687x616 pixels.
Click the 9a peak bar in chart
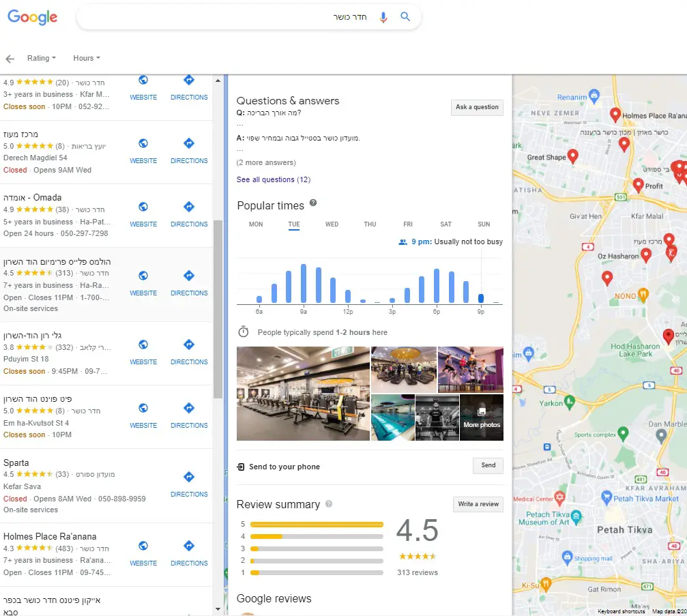(303, 284)
